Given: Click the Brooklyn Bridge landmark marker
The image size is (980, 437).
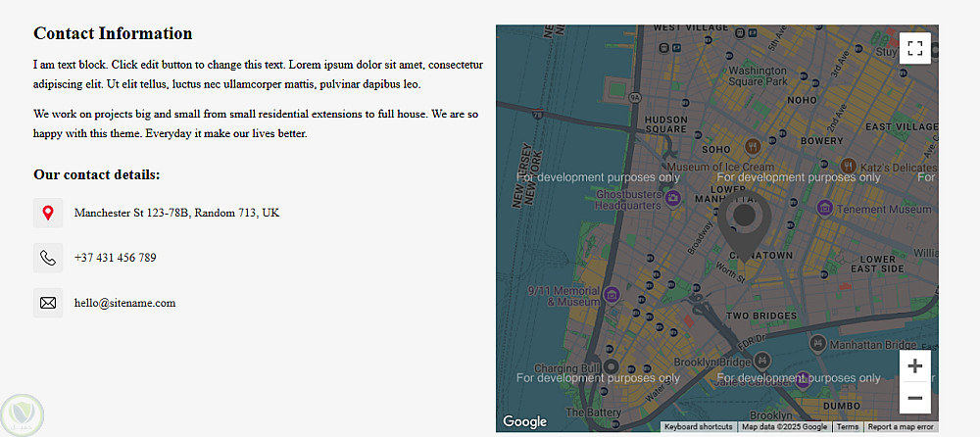Looking at the screenshot, I should [760, 359].
